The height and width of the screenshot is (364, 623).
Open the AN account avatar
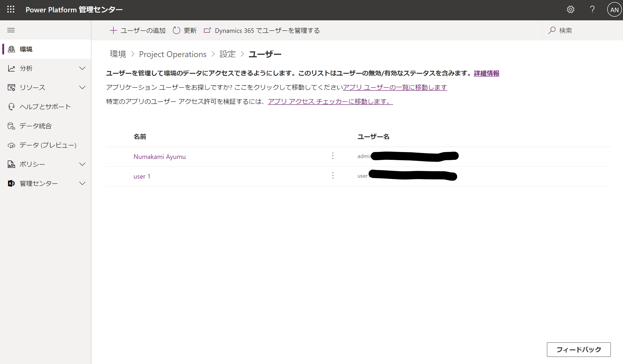tap(614, 10)
